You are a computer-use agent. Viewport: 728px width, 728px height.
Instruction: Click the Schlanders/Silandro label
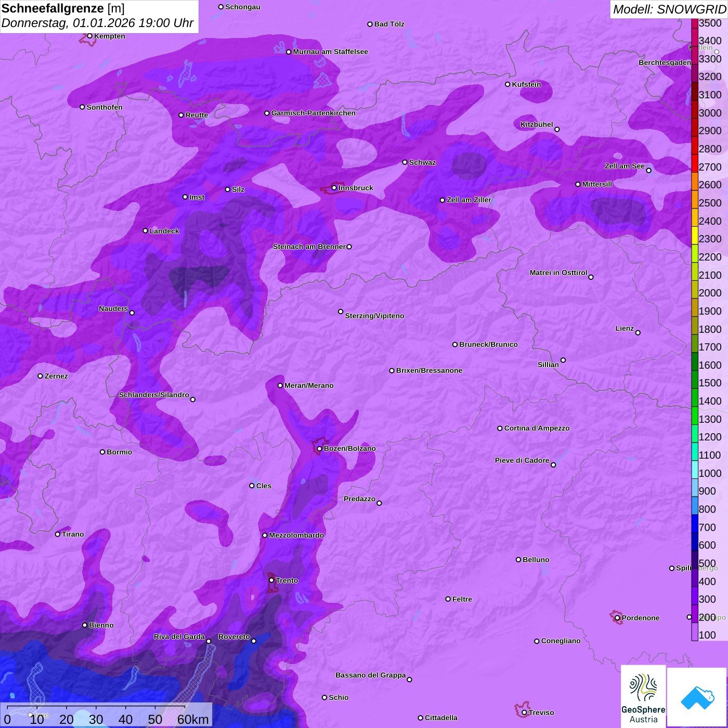point(154,395)
